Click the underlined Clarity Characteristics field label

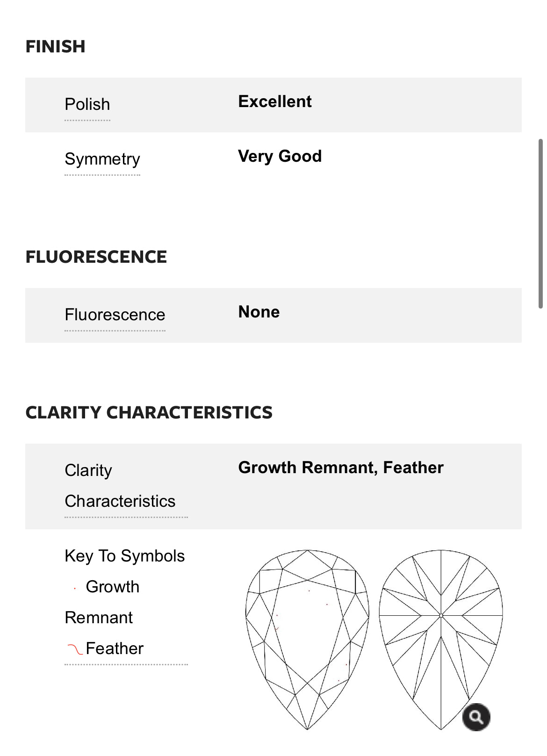click(120, 486)
